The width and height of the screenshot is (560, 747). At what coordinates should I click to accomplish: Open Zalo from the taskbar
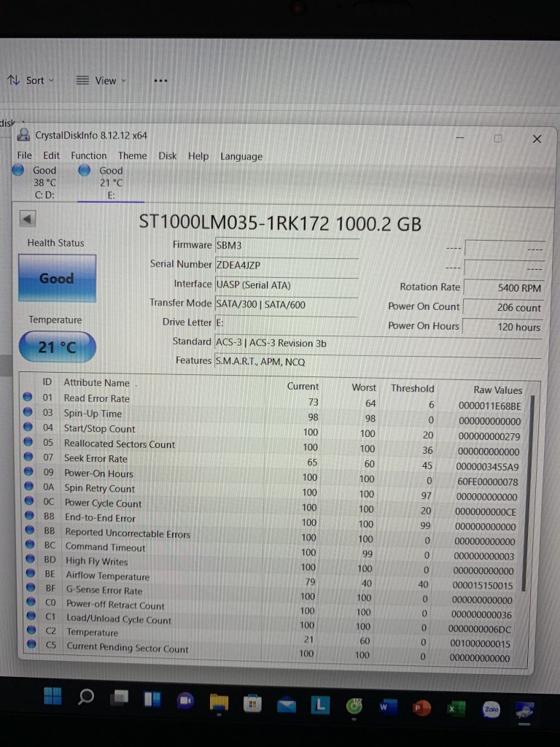(491, 709)
